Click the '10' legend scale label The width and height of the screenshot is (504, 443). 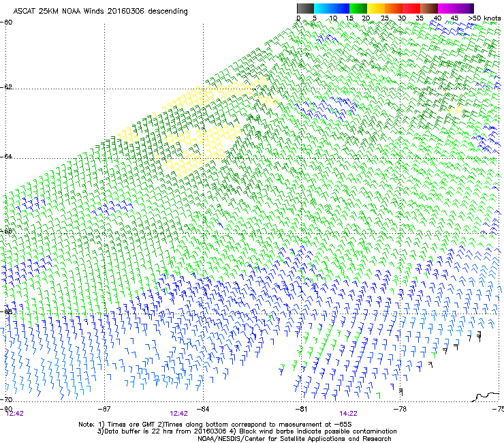333,18
